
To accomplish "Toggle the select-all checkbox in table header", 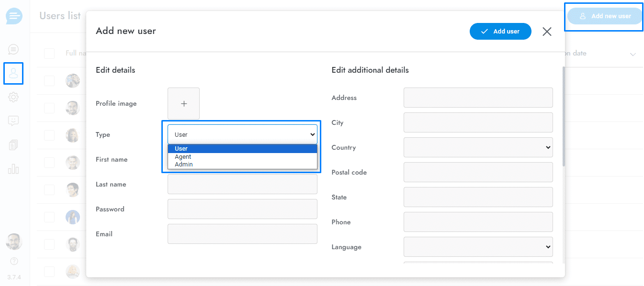I will coord(49,54).
